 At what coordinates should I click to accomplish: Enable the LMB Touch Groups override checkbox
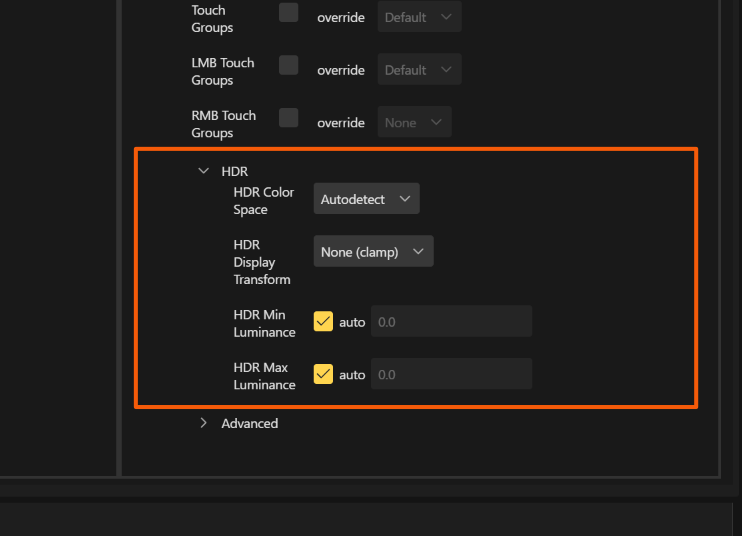(289, 66)
